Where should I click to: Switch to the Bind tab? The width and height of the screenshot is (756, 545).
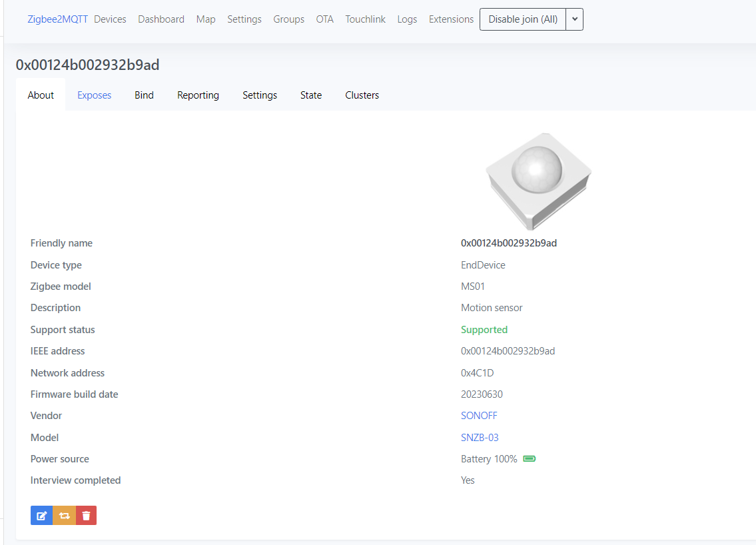coord(144,95)
